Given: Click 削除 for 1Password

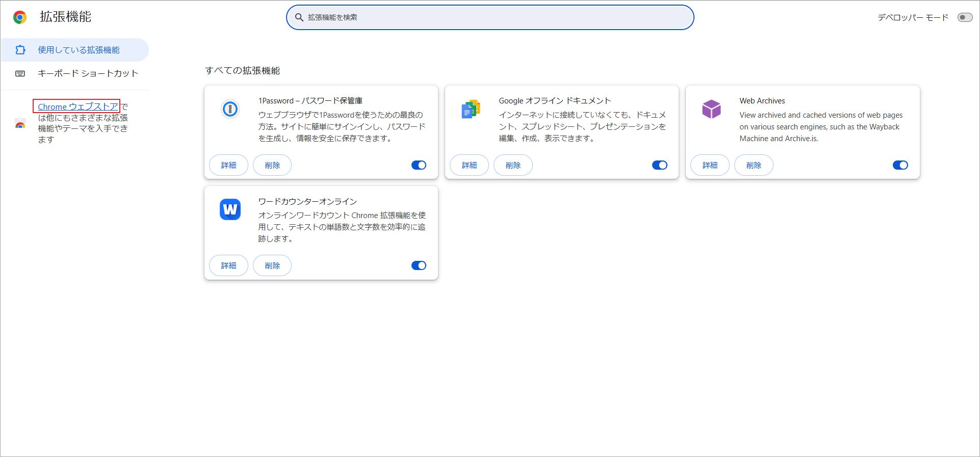Looking at the screenshot, I should pos(272,165).
